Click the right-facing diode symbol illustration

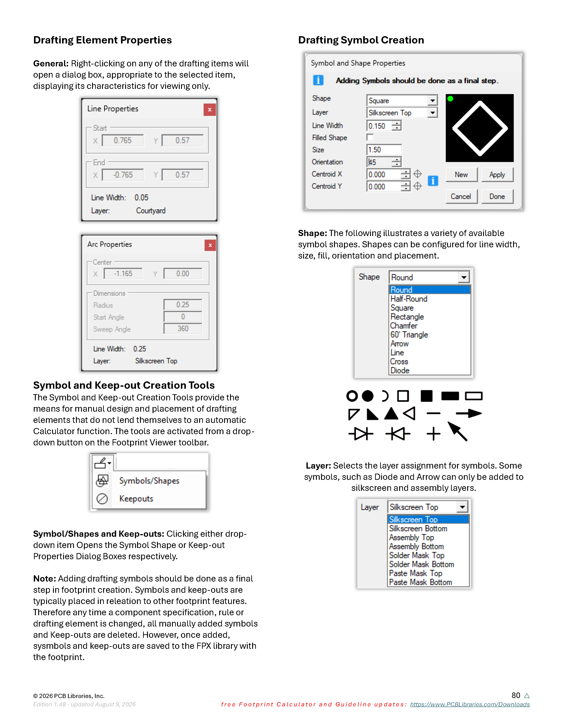(361, 434)
